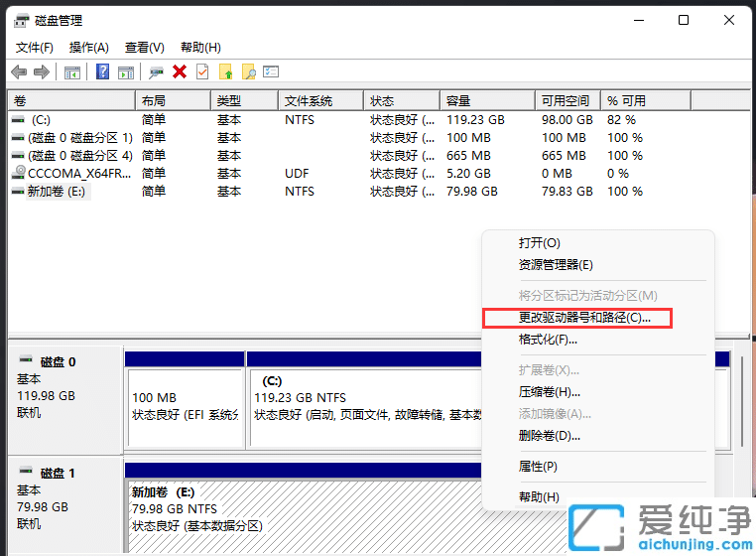Open the blue Help toolbar icon

pos(103,71)
